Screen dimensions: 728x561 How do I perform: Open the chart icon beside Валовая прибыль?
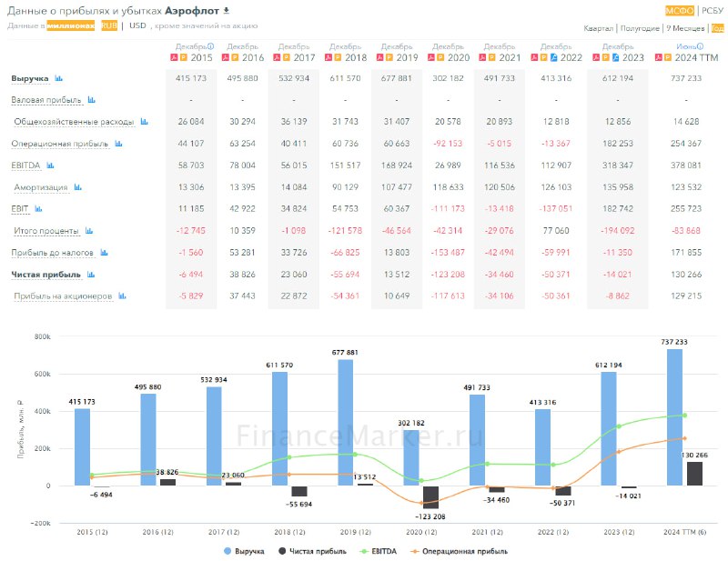92,100
